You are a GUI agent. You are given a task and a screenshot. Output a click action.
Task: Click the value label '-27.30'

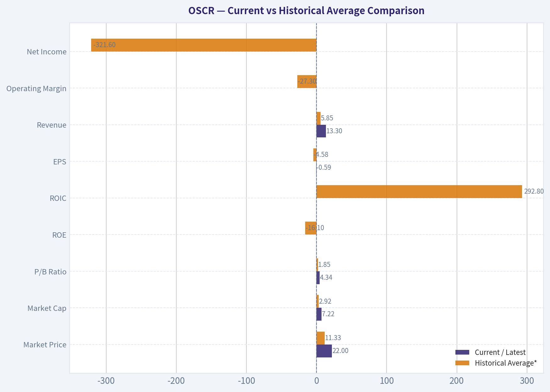point(307,81)
